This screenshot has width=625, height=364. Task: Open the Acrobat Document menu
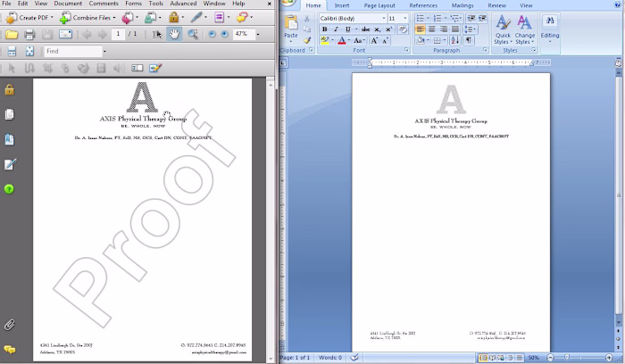point(68,4)
